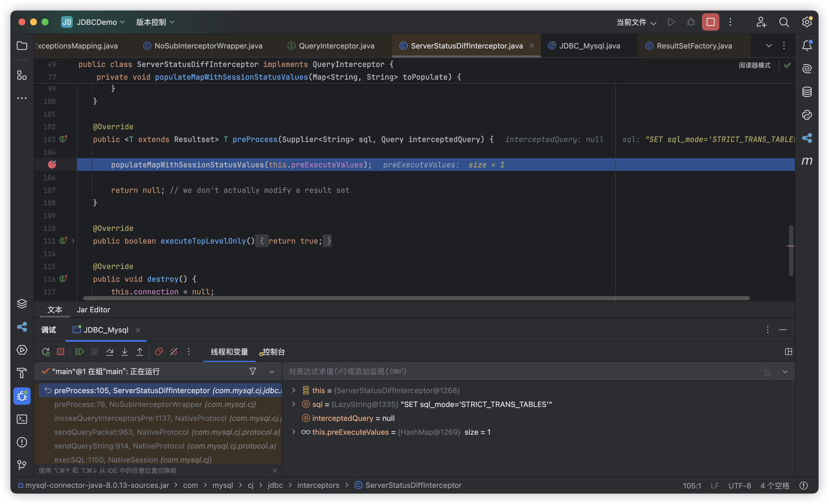The height and width of the screenshot is (504, 829).
Task: Open the Python console icon on right
Action: (x=807, y=115)
